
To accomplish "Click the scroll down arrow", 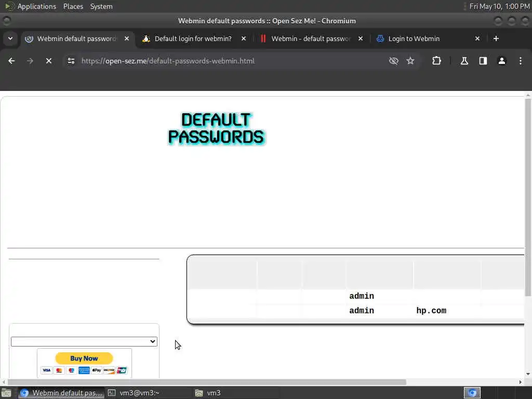I will coord(528,374).
